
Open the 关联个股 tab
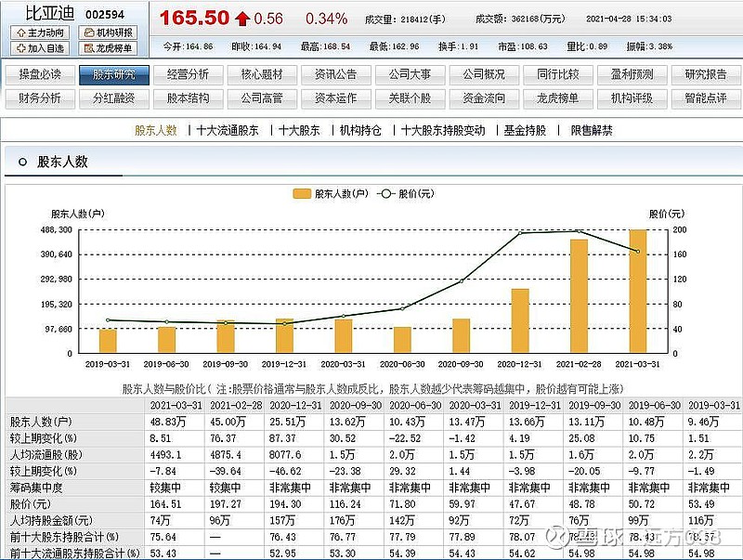tap(410, 98)
